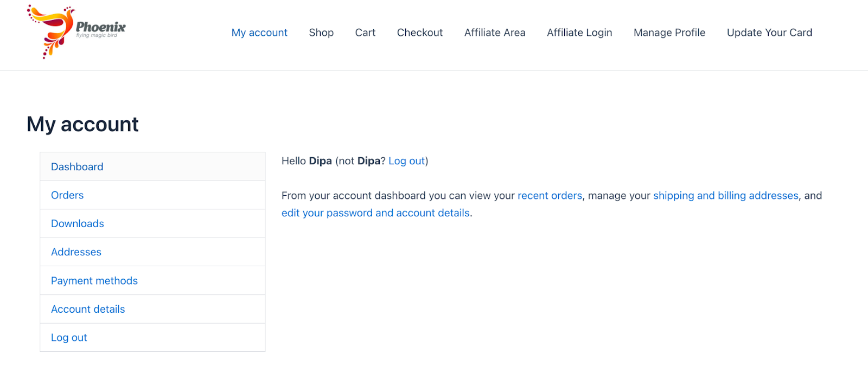Viewport: 868px width, 373px height.
Task: View your Orders from the sidebar
Action: point(67,195)
